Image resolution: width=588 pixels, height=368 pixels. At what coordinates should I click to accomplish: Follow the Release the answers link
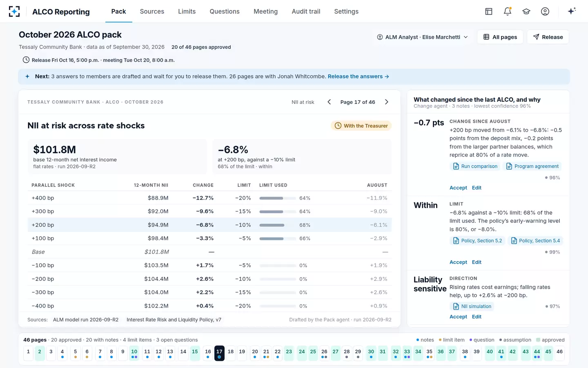[x=358, y=76]
